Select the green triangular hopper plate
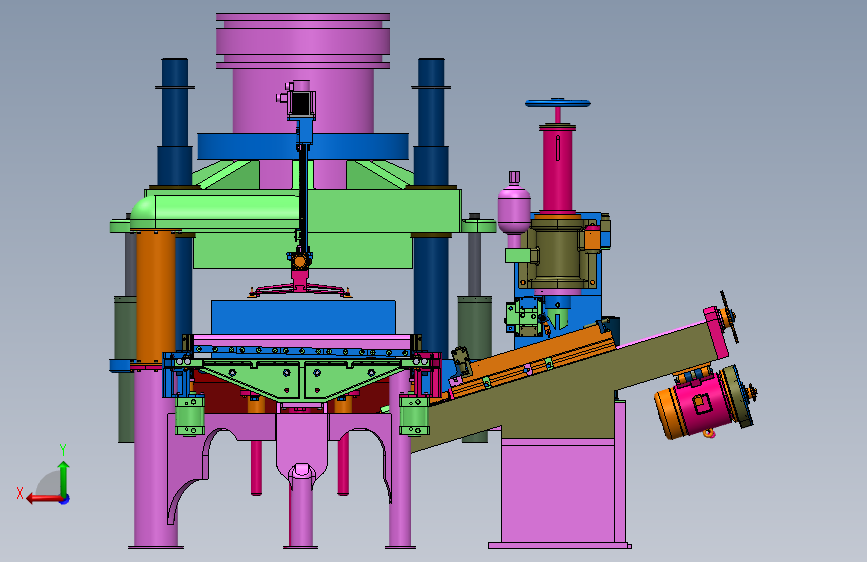 coord(301,379)
